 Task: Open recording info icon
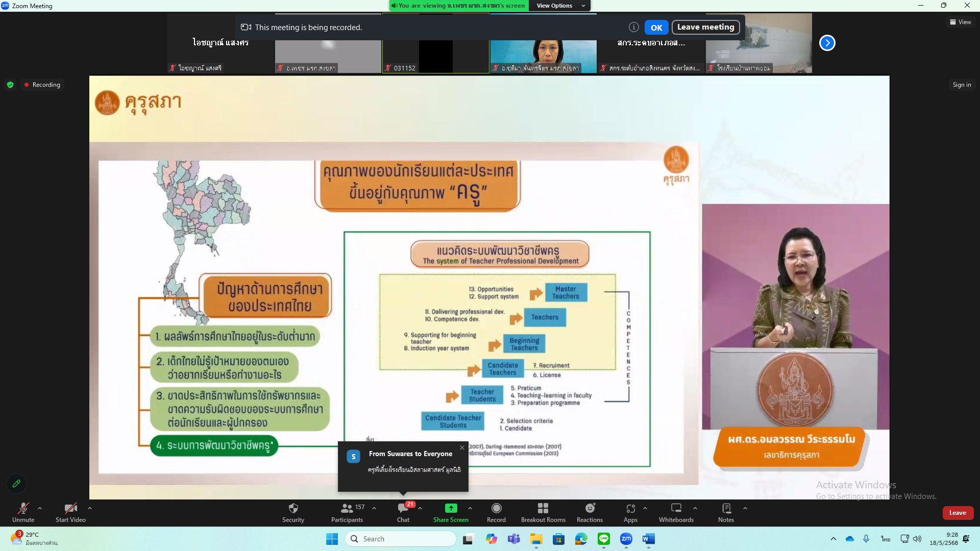[x=634, y=27]
